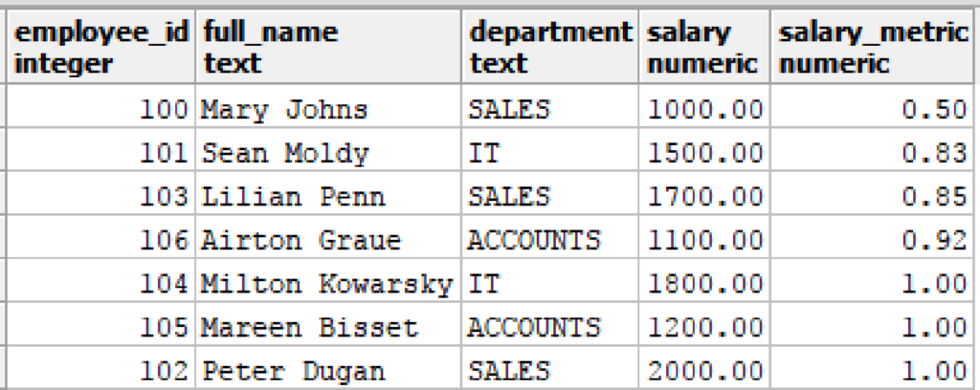
Task: Click the Milton Kowarsky cell
Action: (x=328, y=281)
